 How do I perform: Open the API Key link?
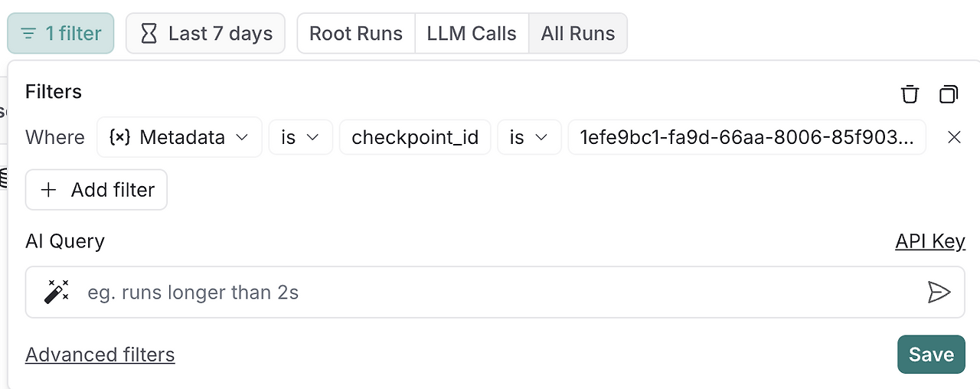coord(930,242)
